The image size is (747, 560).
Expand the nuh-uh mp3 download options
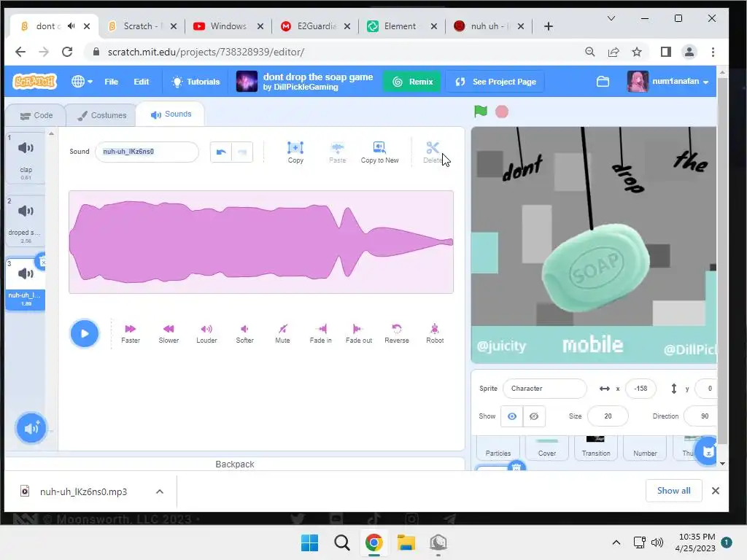[160, 491]
